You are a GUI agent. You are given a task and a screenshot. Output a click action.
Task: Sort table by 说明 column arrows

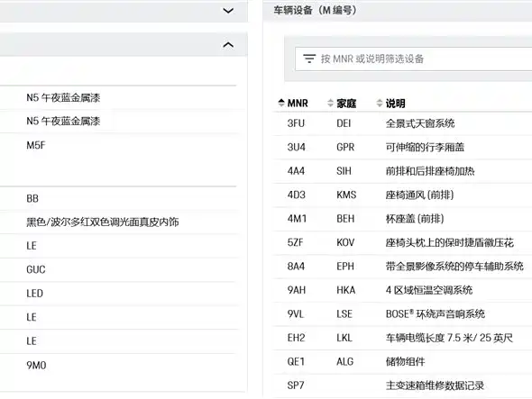(380, 103)
